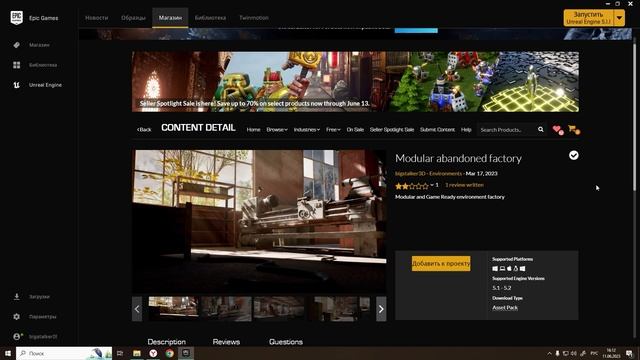Go Back from content detail
Viewport: 640px width, 360px height.
(144, 129)
